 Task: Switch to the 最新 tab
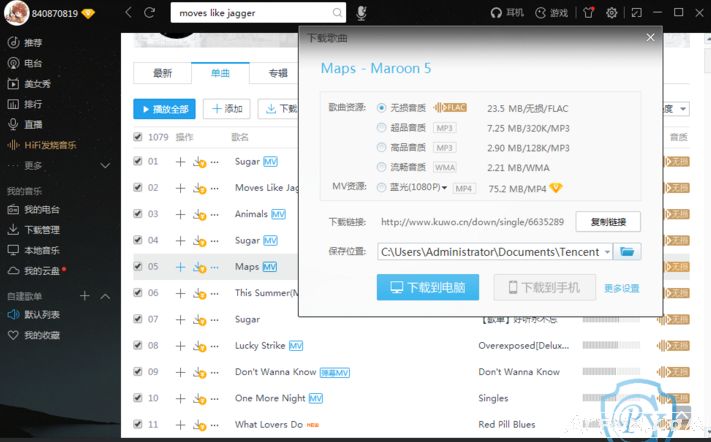[162, 73]
